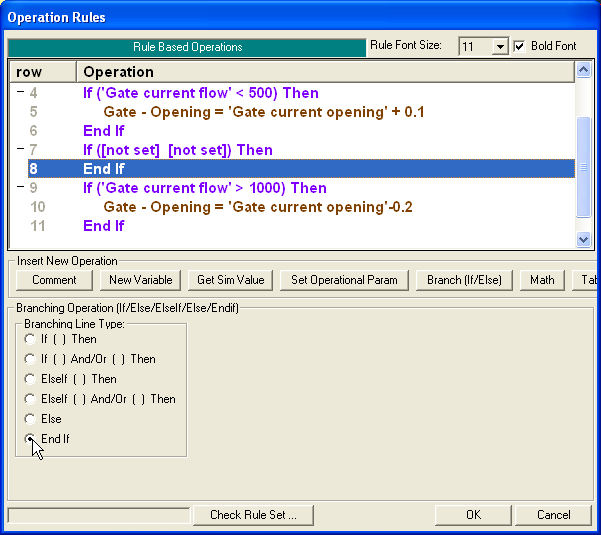Click the Branch (If/Else) button
This screenshot has width=601, height=535.
464,280
